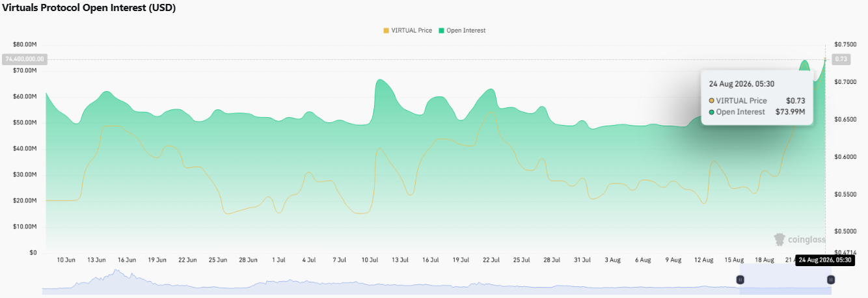Click the tooltip date 24 Aug 2026, 05:30
Screen dimensions: 868x298
click(741, 84)
